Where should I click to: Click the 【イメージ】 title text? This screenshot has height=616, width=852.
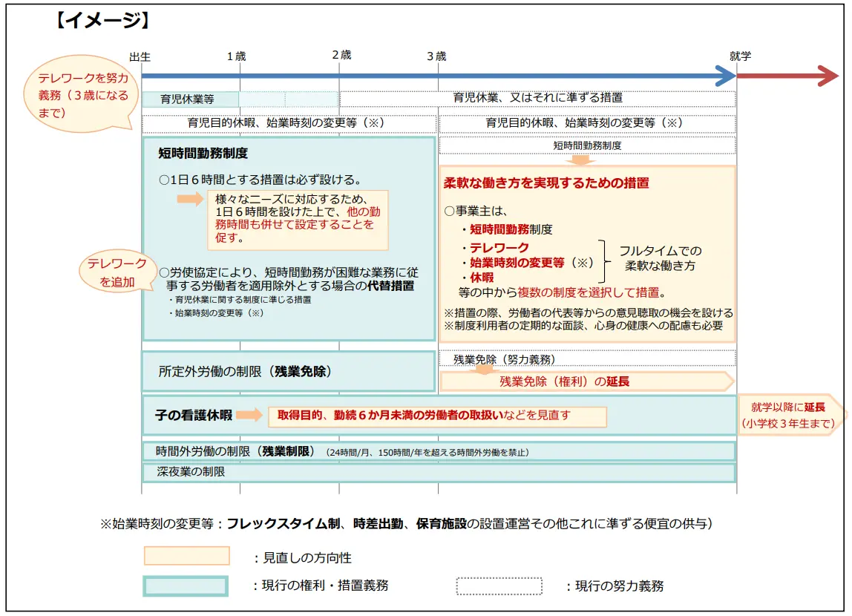click(x=102, y=21)
